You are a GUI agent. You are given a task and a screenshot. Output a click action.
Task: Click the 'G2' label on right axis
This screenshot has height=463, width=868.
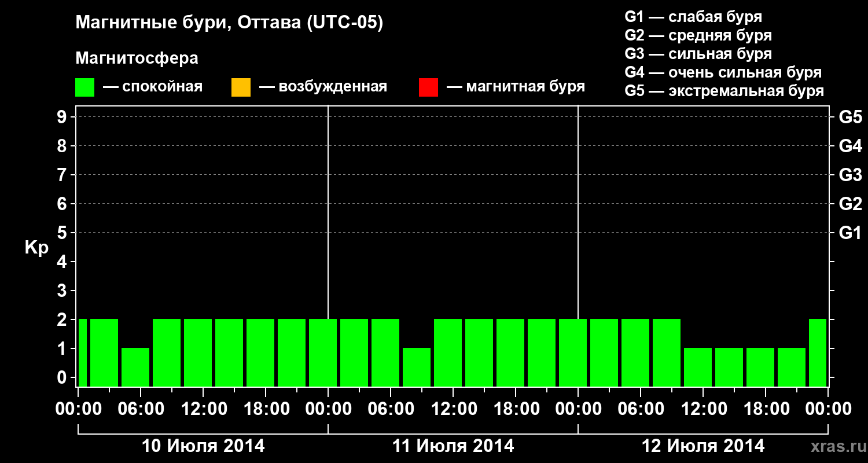[x=850, y=204]
